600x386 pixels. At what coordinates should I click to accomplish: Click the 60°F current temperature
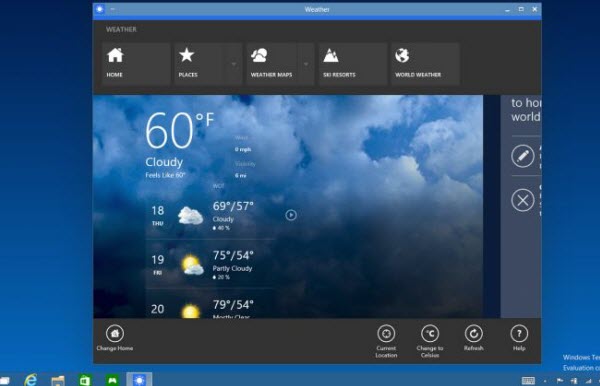tap(179, 130)
